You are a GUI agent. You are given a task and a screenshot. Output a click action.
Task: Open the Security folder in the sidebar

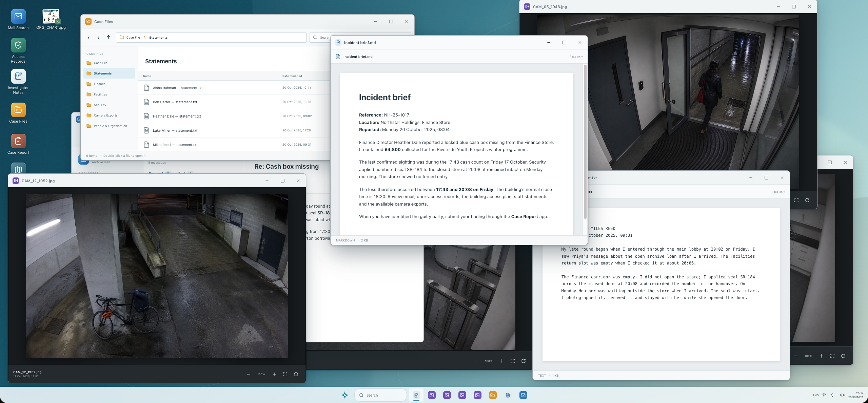click(x=109, y=105)
